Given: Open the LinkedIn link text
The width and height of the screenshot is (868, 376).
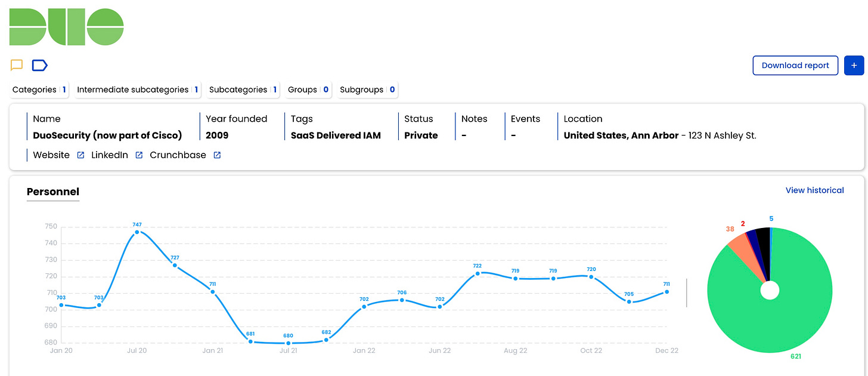Looking at the screenshot, I should (x=110, y=155).
